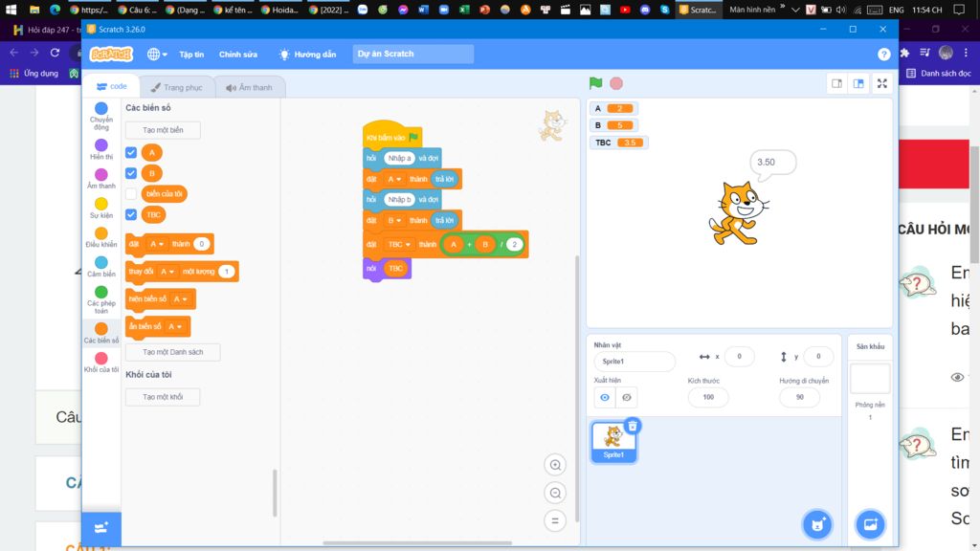Click the Nhập b text field in hỏi block
Image resolution: width=980 pixels, height=551 pixels.
tap(399, 199)
